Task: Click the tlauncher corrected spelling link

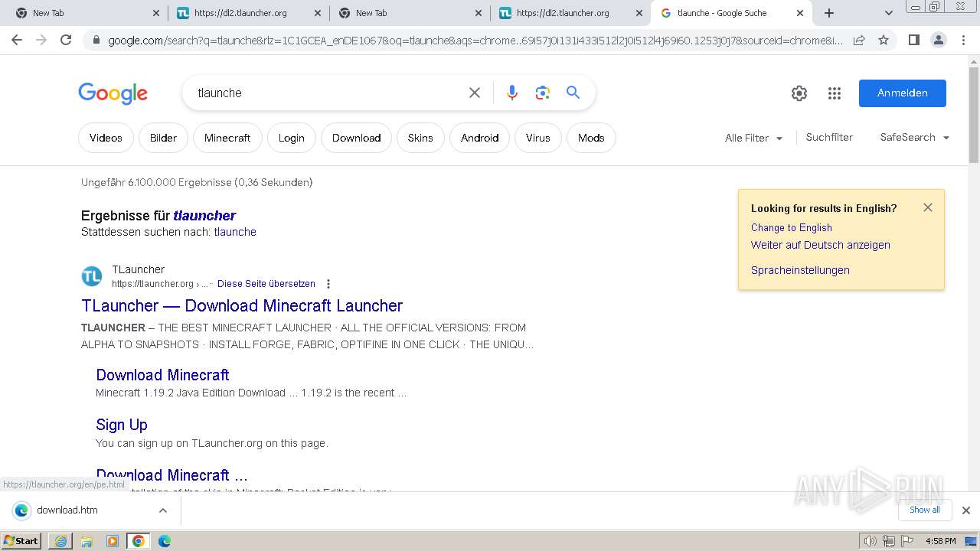Action: [x=204, y=215]
